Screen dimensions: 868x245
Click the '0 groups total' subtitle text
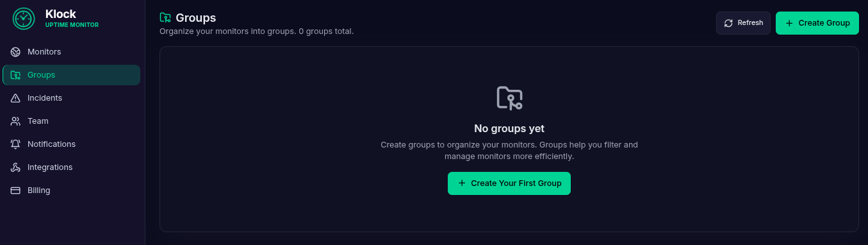tap(326, 31)
